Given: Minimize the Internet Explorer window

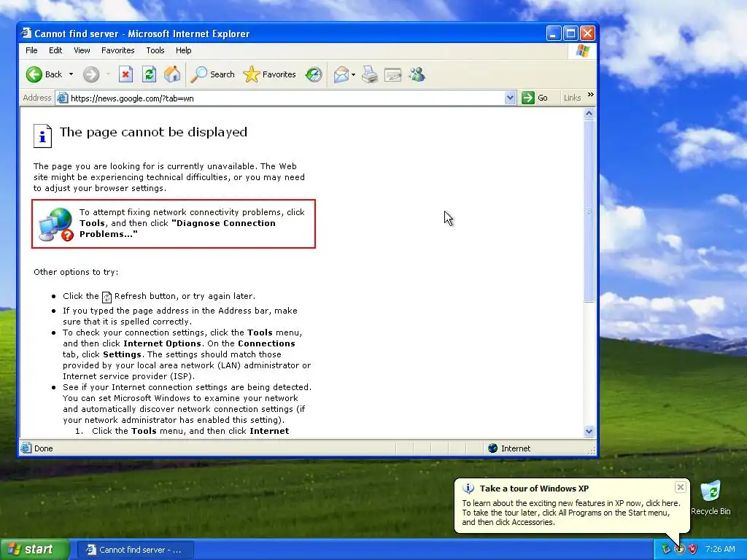Looking at the screenshot, I should [x=553, y=34].
